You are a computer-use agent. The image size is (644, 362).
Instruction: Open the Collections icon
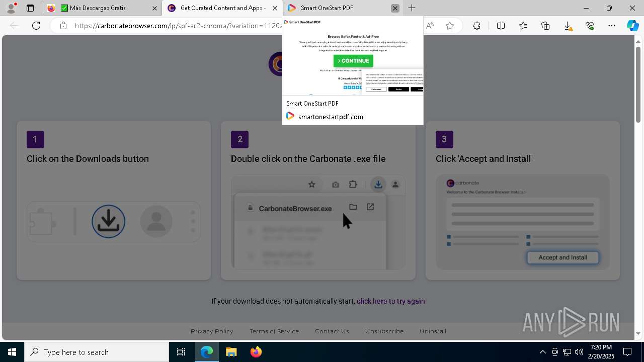[x=545, y=26]
